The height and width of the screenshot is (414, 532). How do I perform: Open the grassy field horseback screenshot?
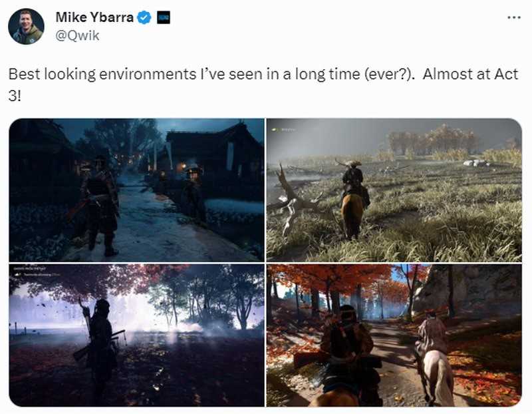pos(394,190)
